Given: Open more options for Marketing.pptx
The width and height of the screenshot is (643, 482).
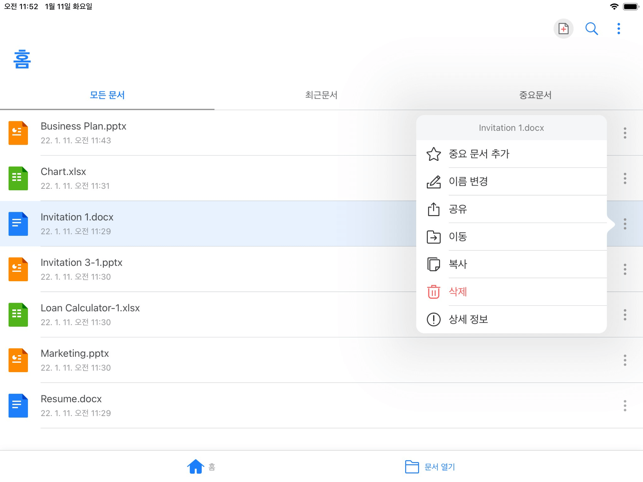Looking at the screenshot, I should 625,361.
